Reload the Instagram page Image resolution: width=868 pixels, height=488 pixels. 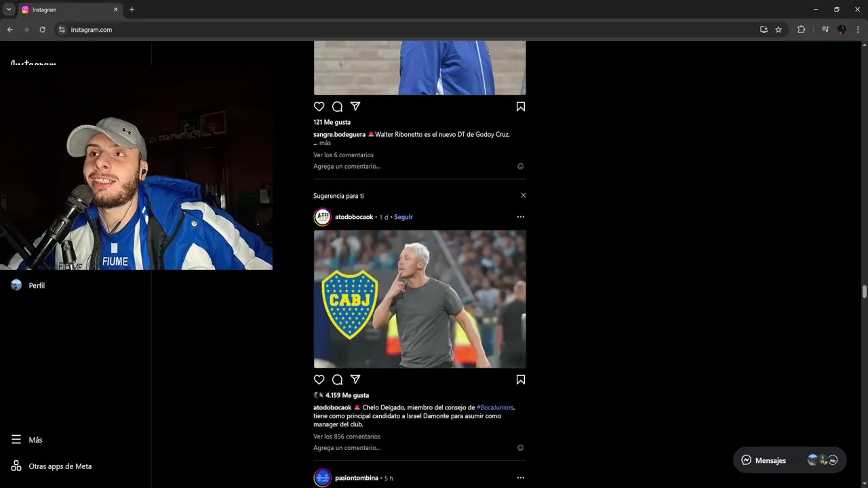pos(42,30)
